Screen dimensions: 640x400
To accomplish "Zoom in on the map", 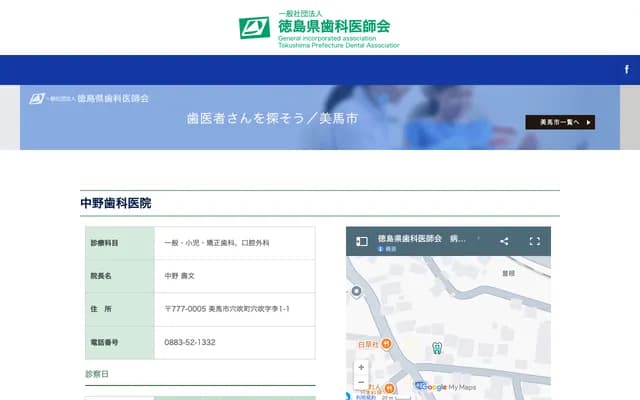I will (x=361, y=367).
